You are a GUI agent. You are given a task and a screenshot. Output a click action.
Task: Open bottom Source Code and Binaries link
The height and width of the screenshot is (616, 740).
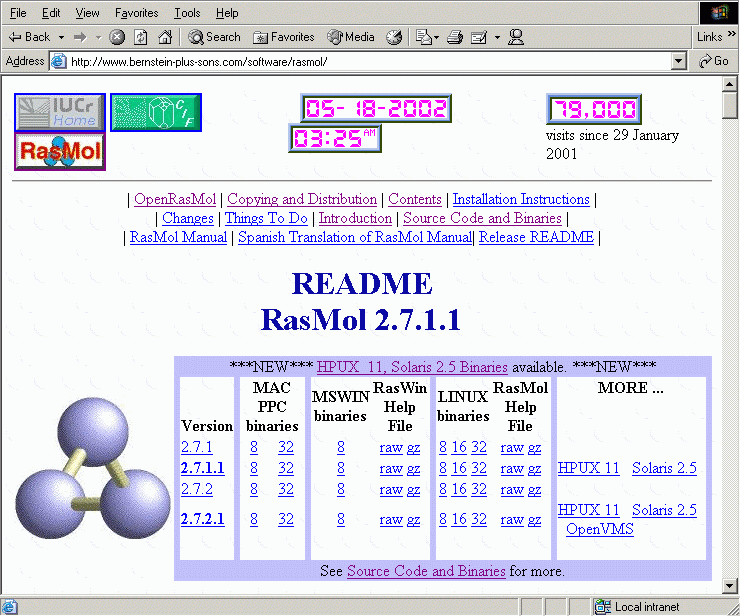pyautogui.click(x=426, y=571)
